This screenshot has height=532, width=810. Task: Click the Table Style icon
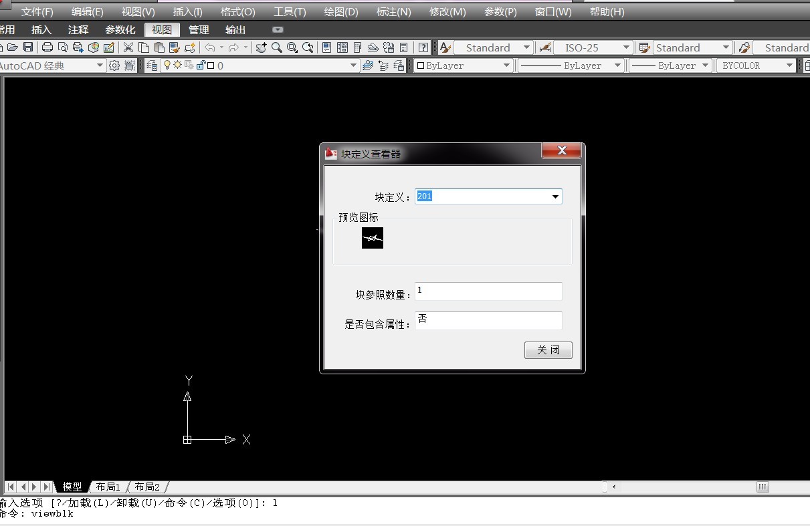(645, 47)
